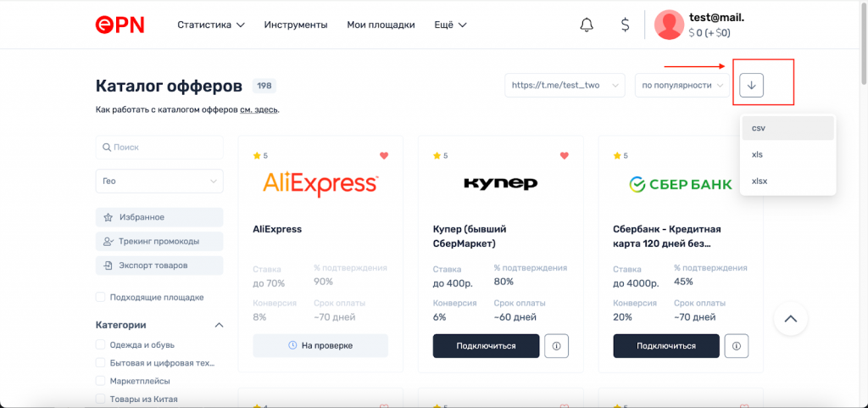Check the Маркетплейсы category

pos(100,381)
